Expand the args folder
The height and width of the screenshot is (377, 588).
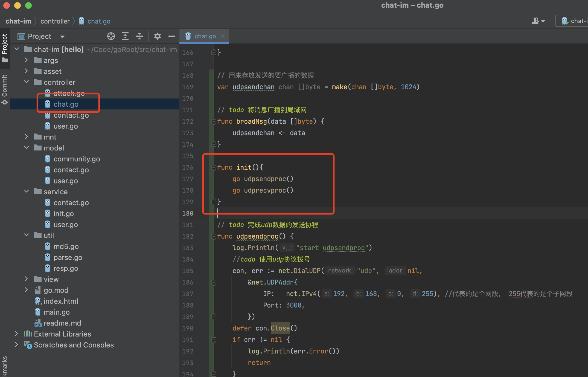[27, 60]
